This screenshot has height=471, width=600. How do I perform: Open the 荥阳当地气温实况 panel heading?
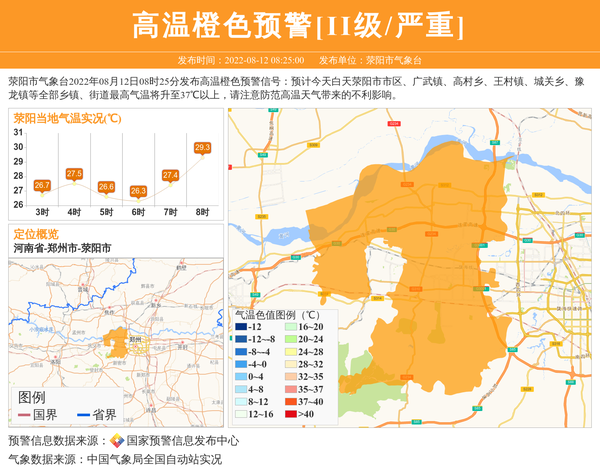(x=67, y=117)
